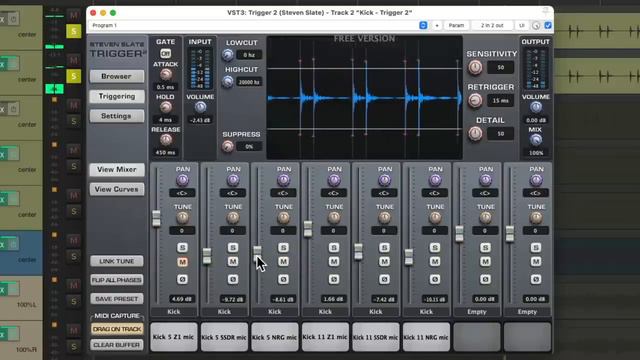Screen dimensions: 640x360
Task: Flip phase on the Kick 11 NRG mic channel
Action: pyautogui.click(x=435, y=279)
